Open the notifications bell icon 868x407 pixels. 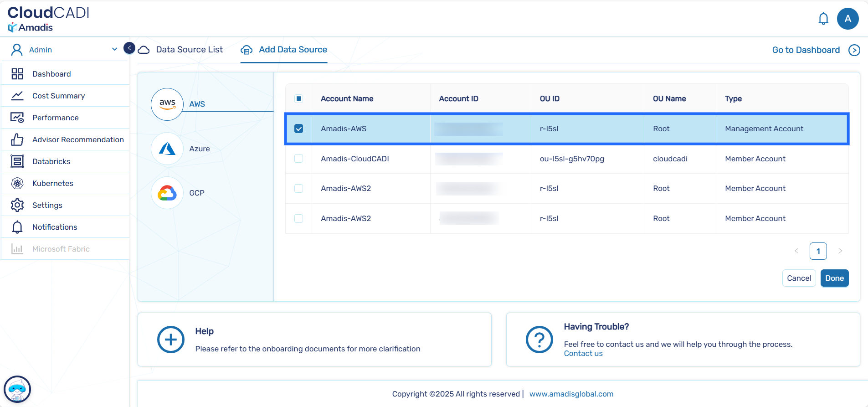click(823, 19)
